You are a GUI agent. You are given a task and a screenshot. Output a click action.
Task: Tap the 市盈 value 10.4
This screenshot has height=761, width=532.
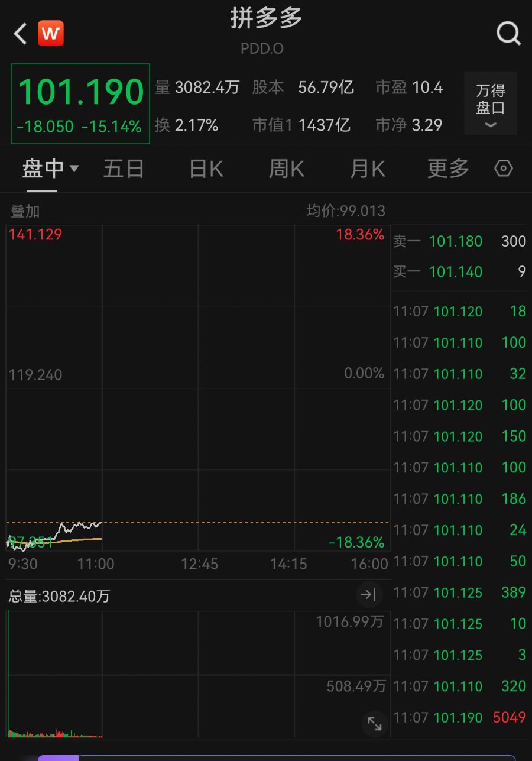(427, 88)
